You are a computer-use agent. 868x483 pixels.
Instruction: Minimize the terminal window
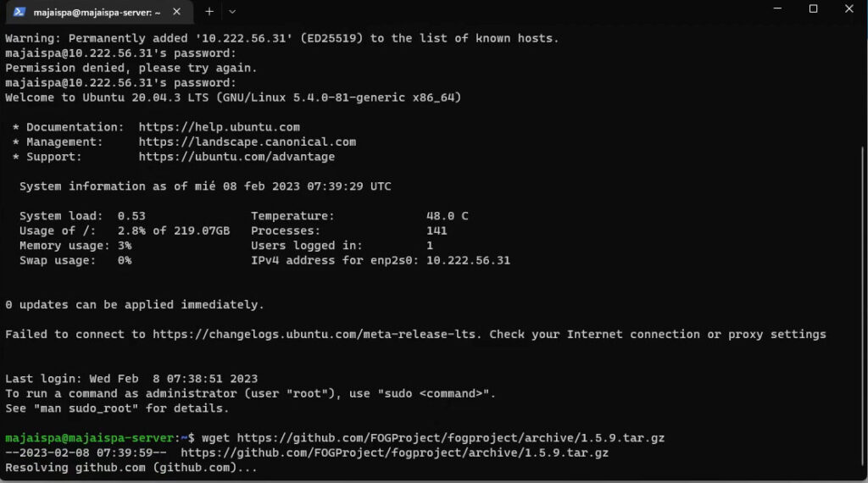pos(776,8)
